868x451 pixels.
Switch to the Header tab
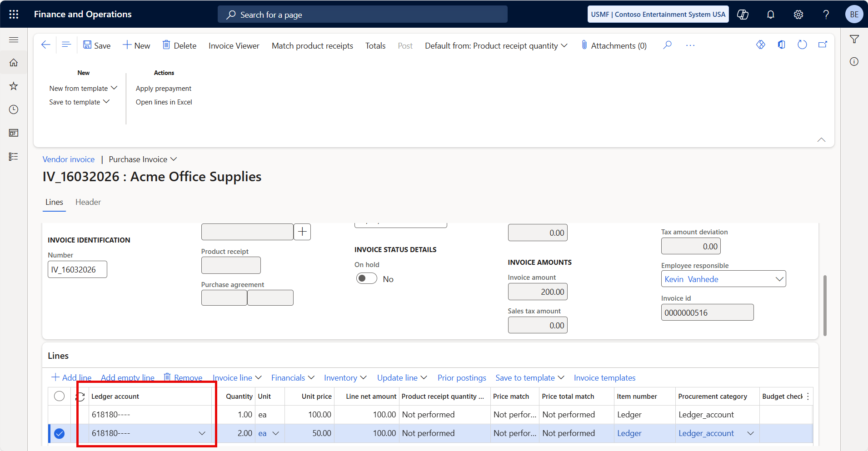pos(88,202)
